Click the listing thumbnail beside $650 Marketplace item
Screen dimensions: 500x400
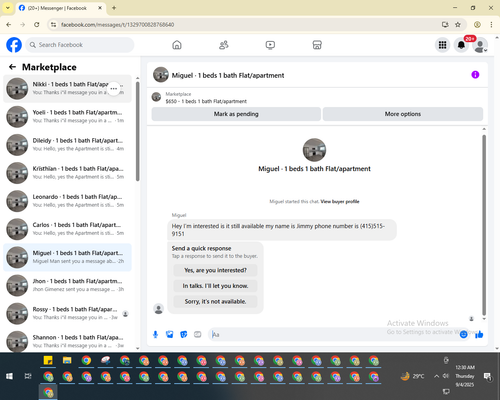click(x=156, y=97)
